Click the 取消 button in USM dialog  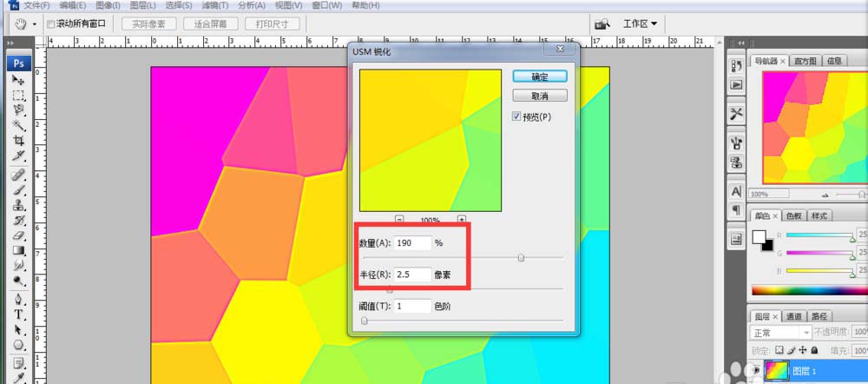click(540, 96)
